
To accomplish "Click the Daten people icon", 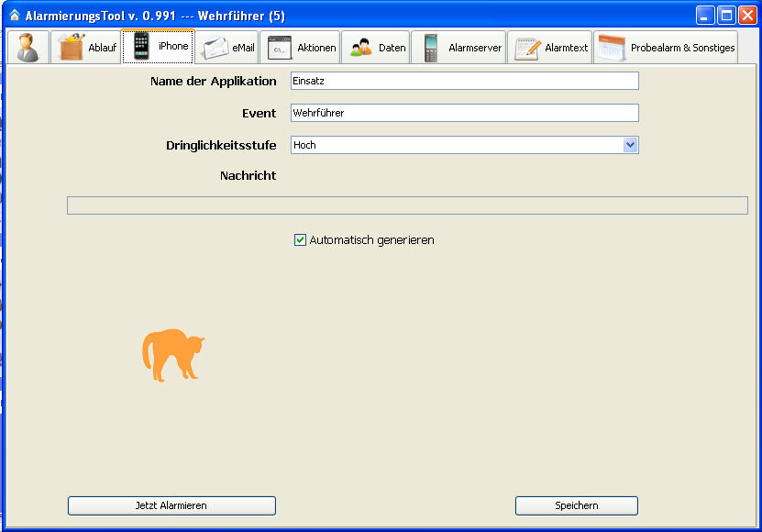I will point(361,48).
